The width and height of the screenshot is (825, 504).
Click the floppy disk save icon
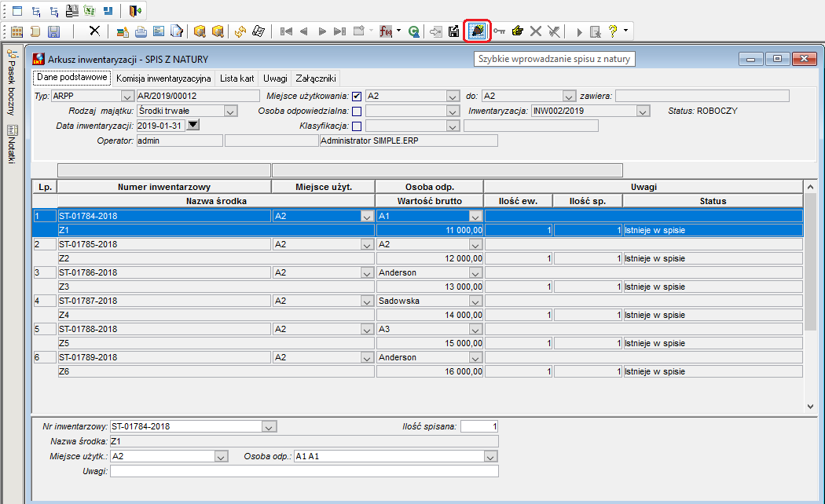pyautogui.click(x=53, y=31)
